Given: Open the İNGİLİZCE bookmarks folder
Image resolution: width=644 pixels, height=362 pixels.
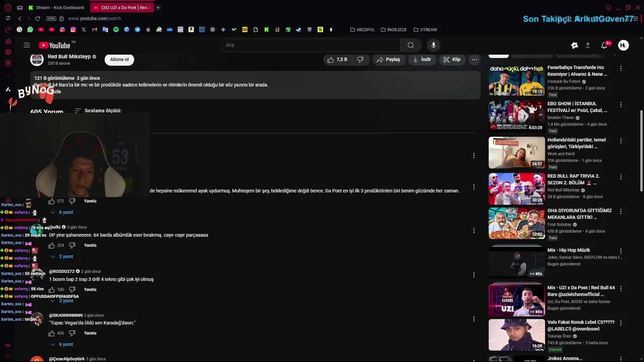Looking at the screenshot, I should [x=393, y=30].
